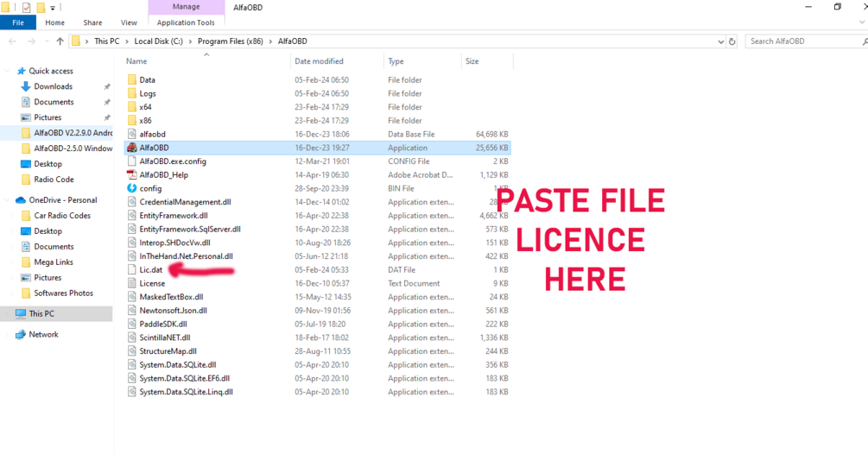Click the search magnifier icon
This screenshot has width=868, height=454.
coord(865,41)
